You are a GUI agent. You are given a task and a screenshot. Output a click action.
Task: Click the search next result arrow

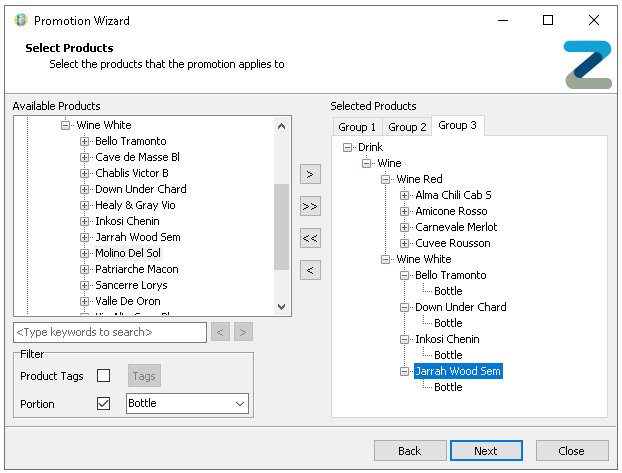(x=243, y=332)
